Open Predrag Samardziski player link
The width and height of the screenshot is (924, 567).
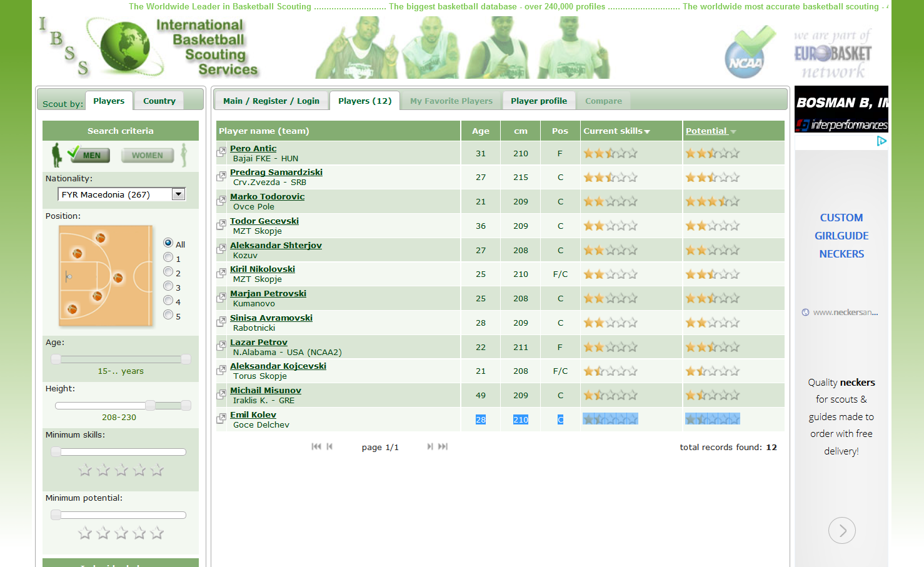tap(276, 172)
